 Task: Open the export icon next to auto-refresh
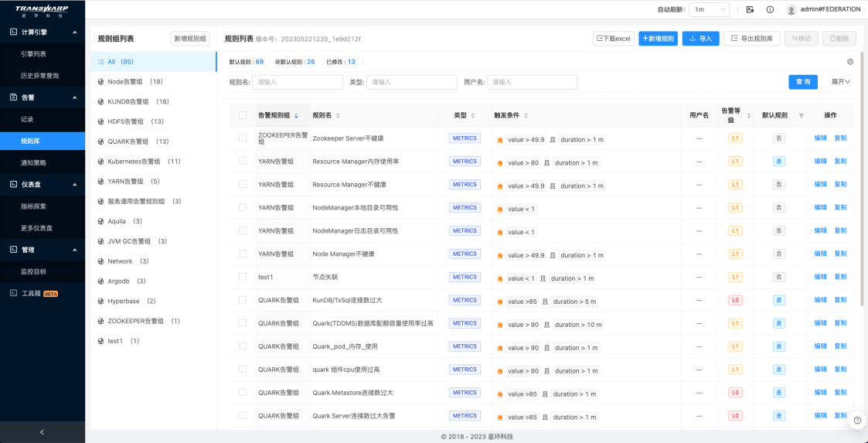750,9
